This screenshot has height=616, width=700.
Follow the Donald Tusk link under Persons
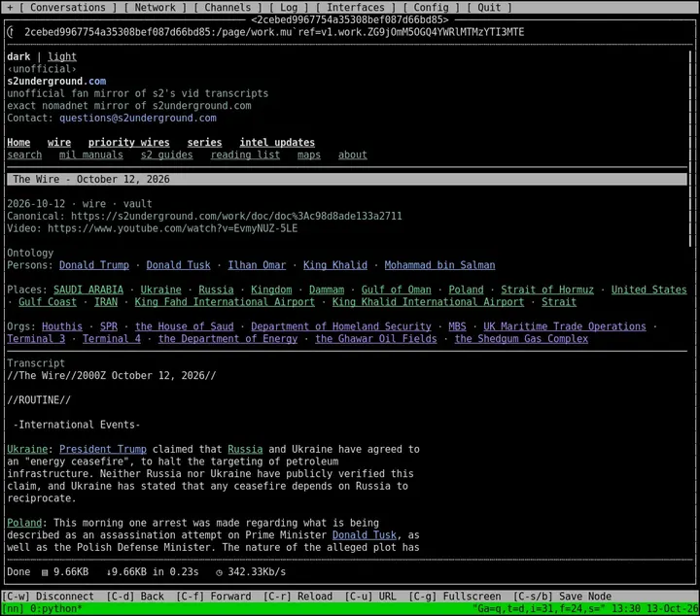pyautogui.click(x=178, y=265)
